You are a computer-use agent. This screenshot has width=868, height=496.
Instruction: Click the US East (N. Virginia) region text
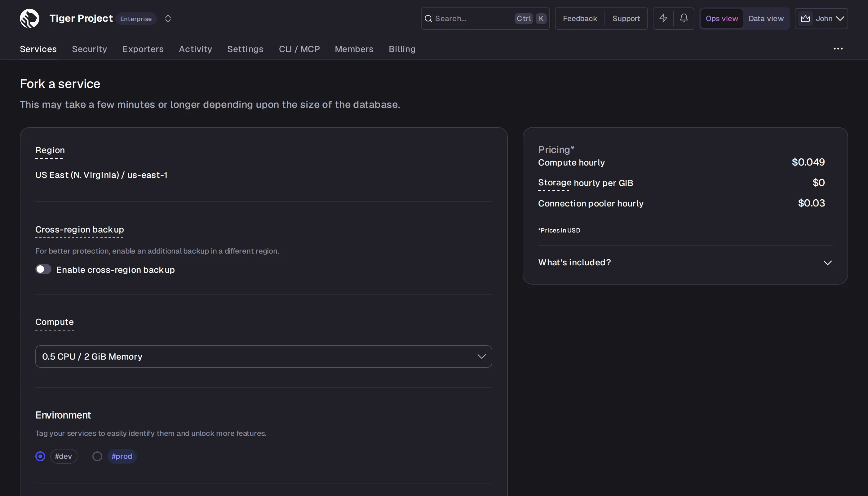point(101,175)
